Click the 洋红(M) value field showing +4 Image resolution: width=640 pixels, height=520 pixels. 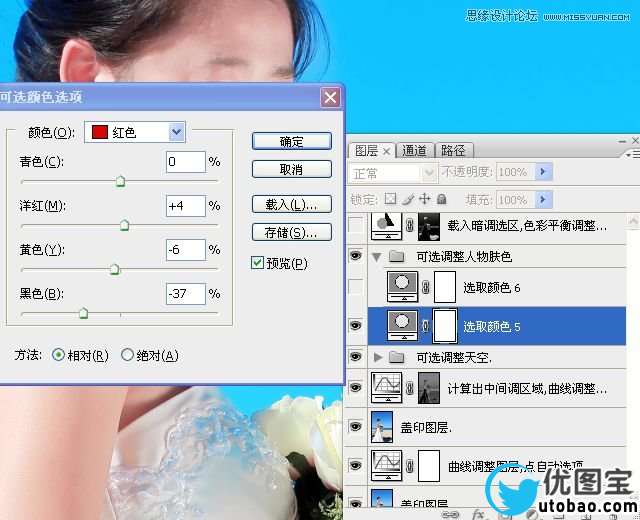tap(186, 206)
